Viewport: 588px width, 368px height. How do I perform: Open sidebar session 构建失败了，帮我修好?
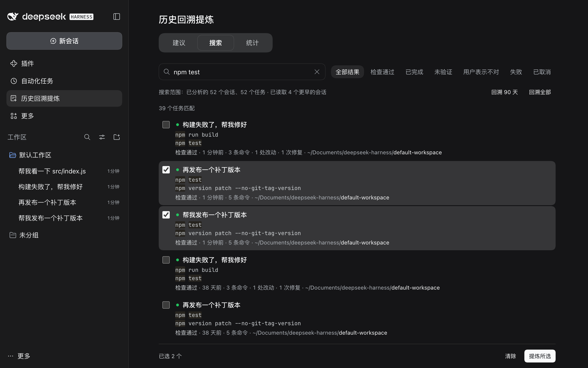click(x=64, y=187)
